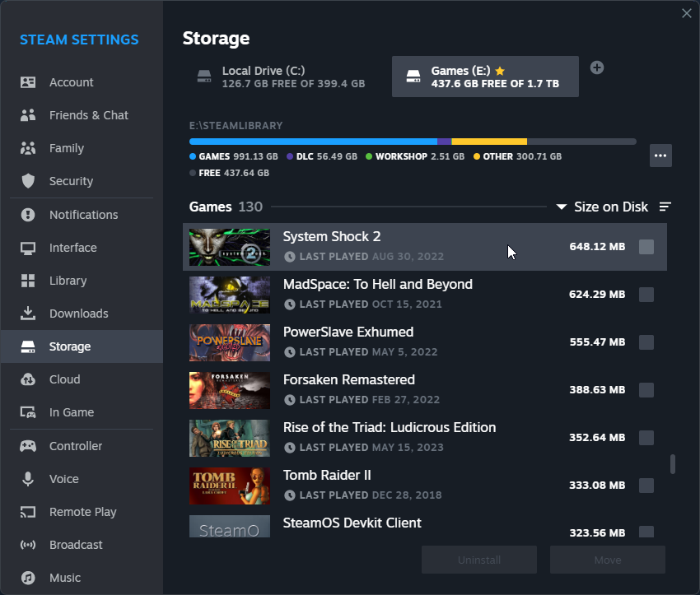Select the Games (E:) drive tab

click(x=485, y=77)
